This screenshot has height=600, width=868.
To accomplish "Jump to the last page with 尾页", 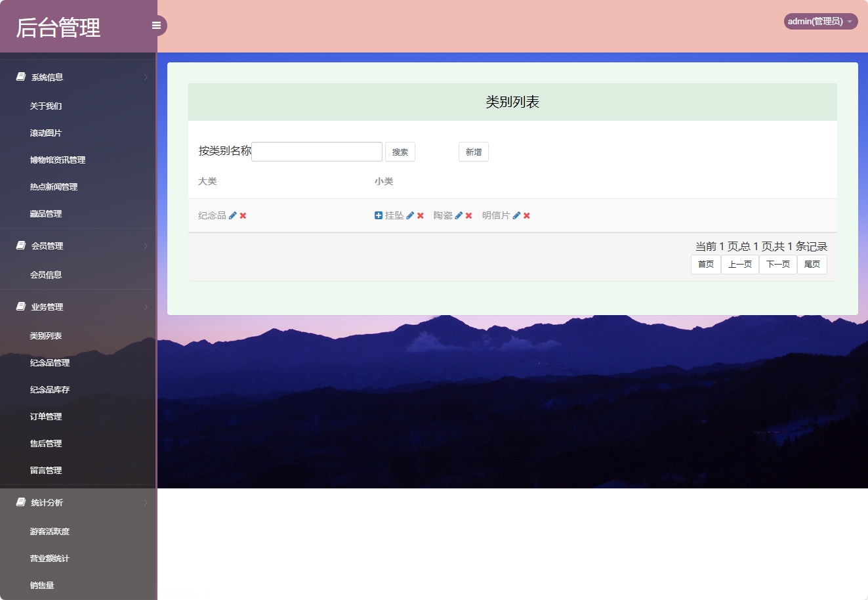I will [812, 265].
